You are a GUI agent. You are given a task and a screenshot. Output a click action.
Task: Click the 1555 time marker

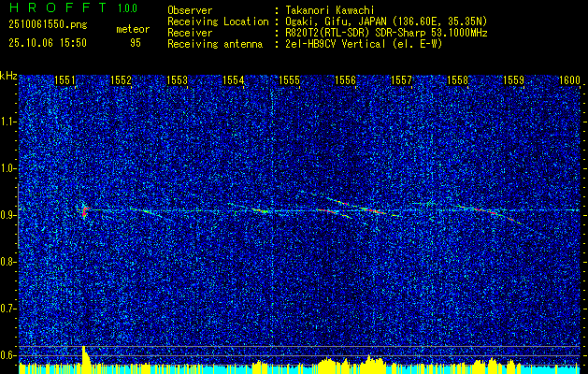pyautogui.click(x=290, y=80)
